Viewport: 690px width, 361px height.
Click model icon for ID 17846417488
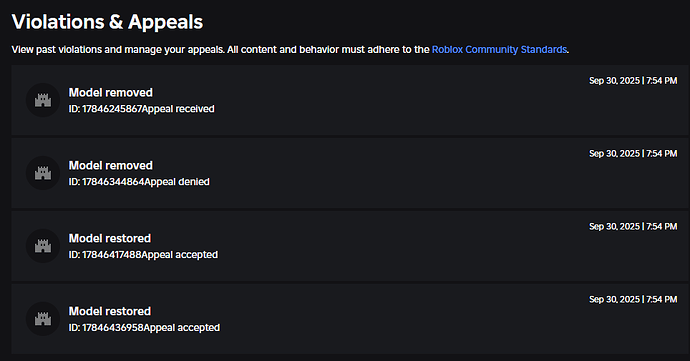click(43, 246)
